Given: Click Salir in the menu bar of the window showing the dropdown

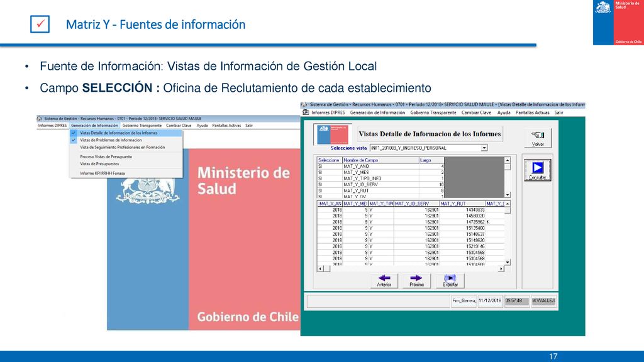Looking at the screenshot, I should [249, 126].
